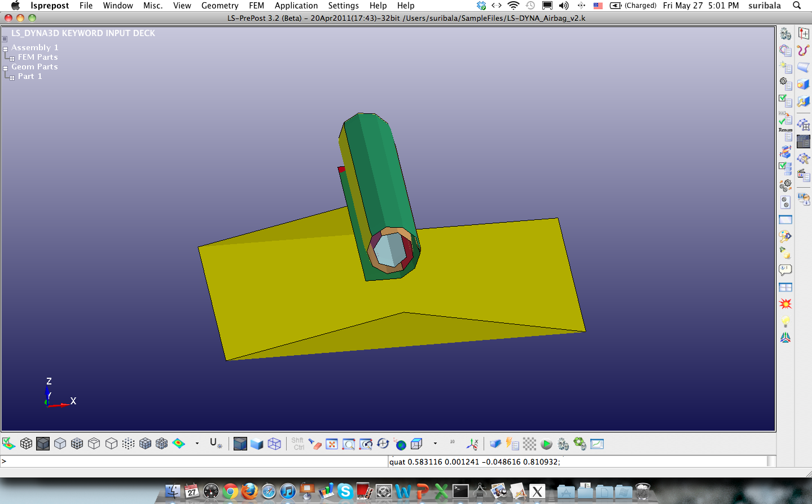Click the XYZ axis triad toolbar icon

(x=472, y=444)
